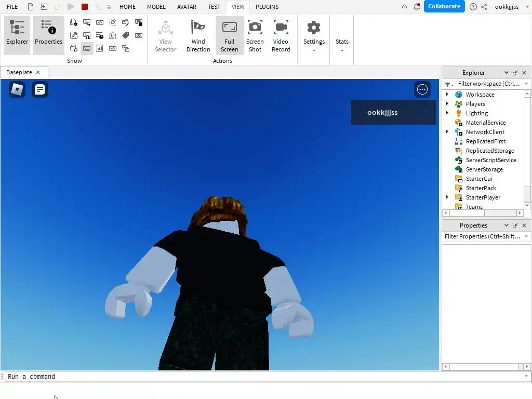Expand the Workspace tree node
Screen dimensions: 532x399
(447, 95)
